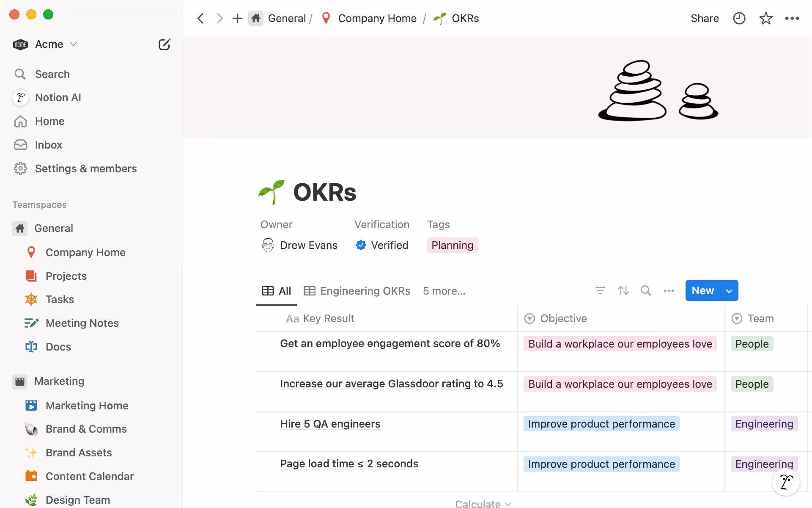Open the New button dropdown chevron

(729, 290)
